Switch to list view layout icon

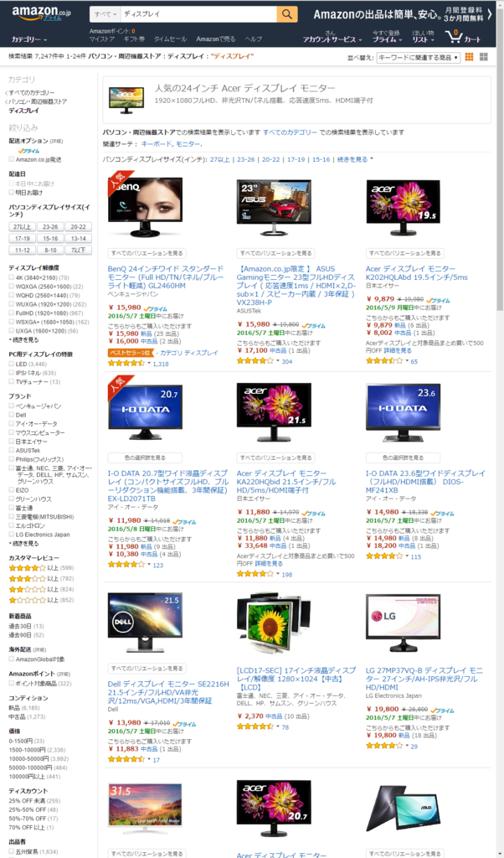coord(483,57)
